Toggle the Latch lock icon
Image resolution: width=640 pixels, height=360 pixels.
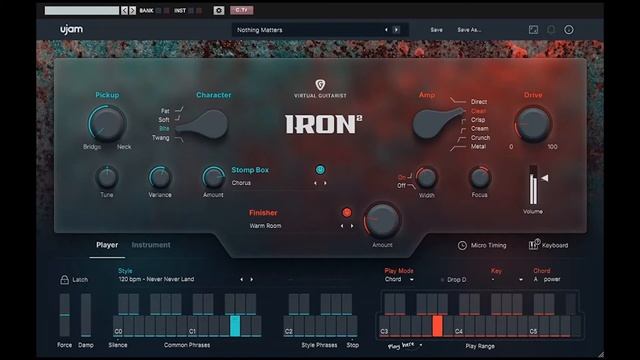64,280
